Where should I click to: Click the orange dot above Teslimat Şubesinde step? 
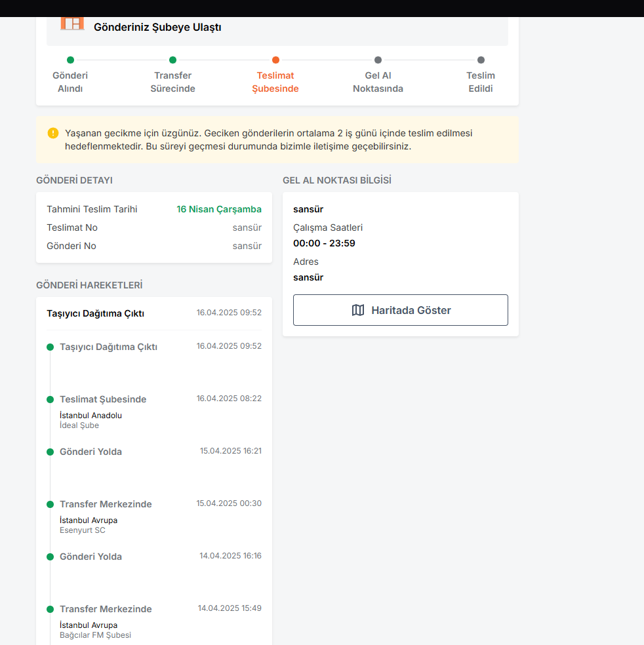[x=275, y=60]
